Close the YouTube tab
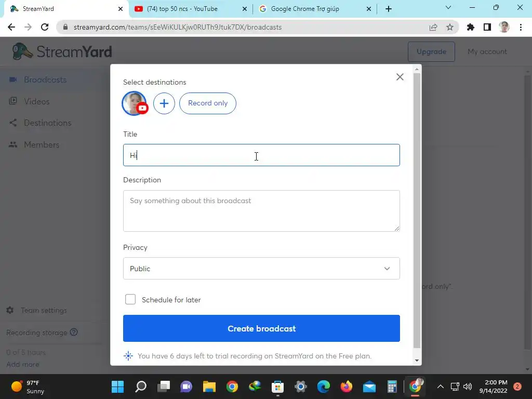 244,9
